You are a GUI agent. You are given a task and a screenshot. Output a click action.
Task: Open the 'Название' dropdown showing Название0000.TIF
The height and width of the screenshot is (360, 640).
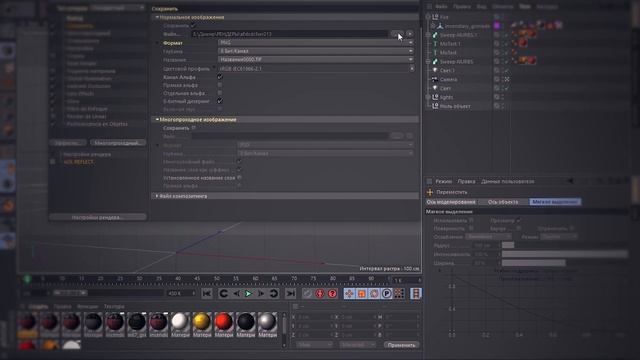coord(316,60)
